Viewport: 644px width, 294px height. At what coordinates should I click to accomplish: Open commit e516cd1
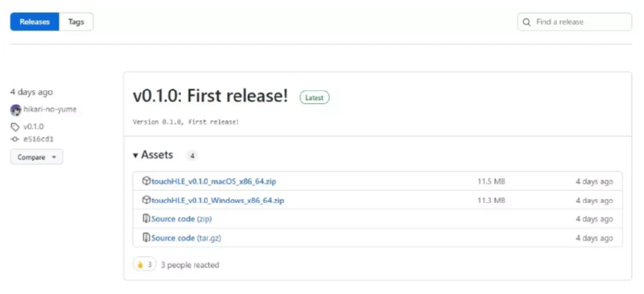point(38,139)
